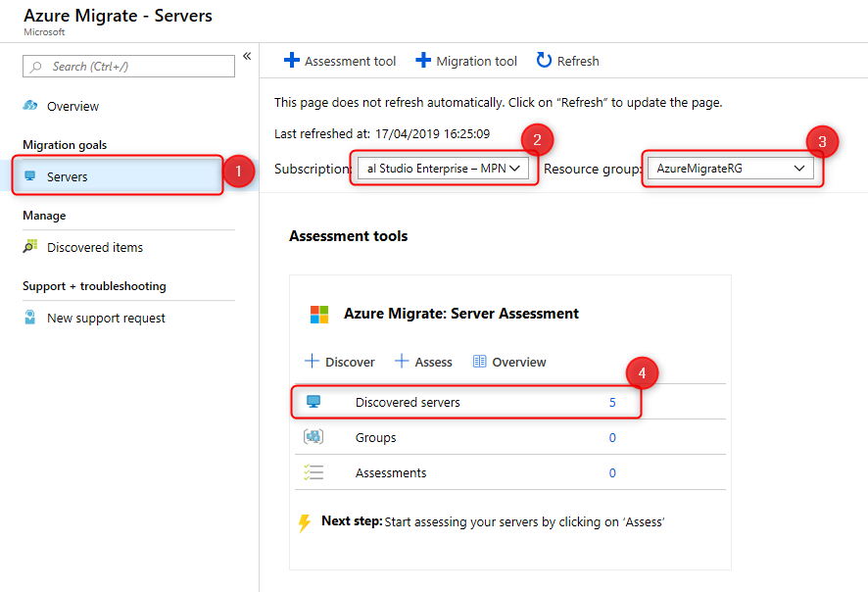Click the Azure Migrate: Server Assessment heading
The height and width of the screenshot is (592, 868).
coord(461,314)
